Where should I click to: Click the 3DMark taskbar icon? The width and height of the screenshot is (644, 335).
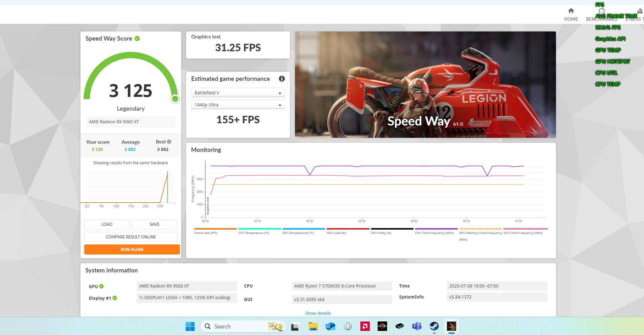(x=452, y=326)
